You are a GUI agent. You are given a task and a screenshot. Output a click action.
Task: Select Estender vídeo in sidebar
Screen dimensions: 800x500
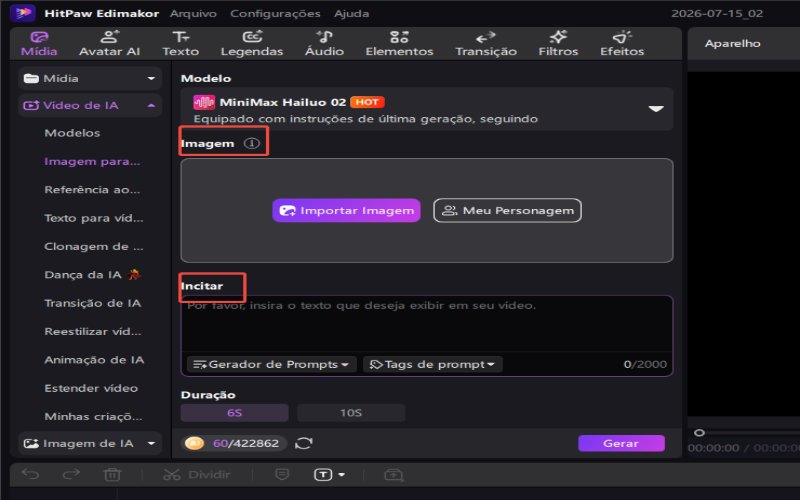91,388
